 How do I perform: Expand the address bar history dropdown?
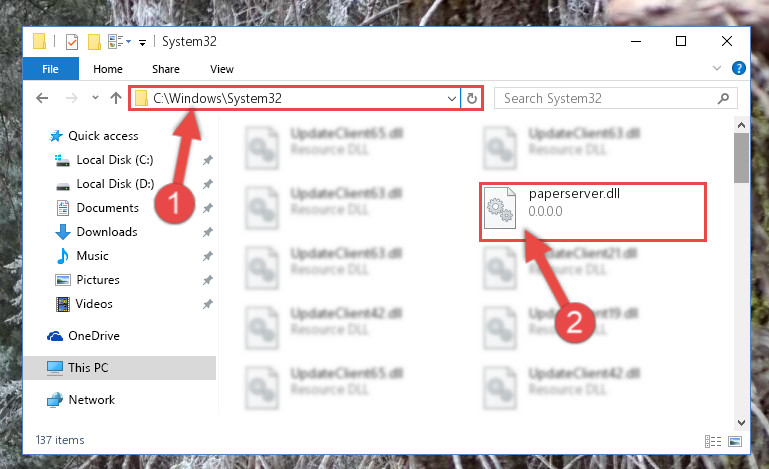point(452,99)
